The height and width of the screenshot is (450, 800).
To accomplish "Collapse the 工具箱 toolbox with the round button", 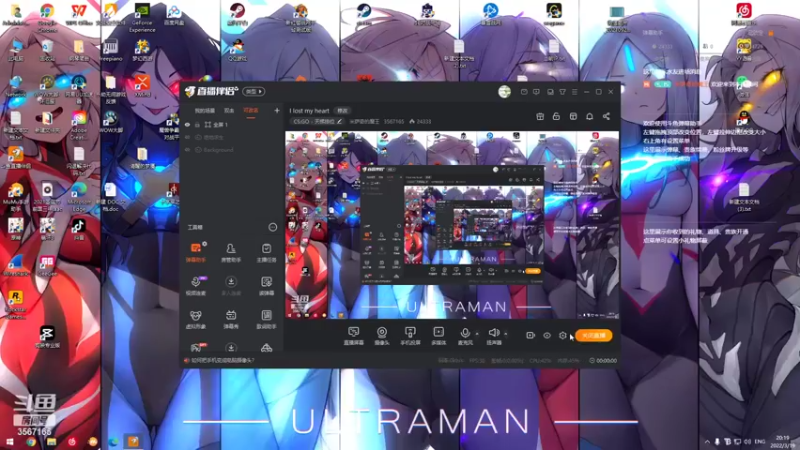I will (272, 227).
